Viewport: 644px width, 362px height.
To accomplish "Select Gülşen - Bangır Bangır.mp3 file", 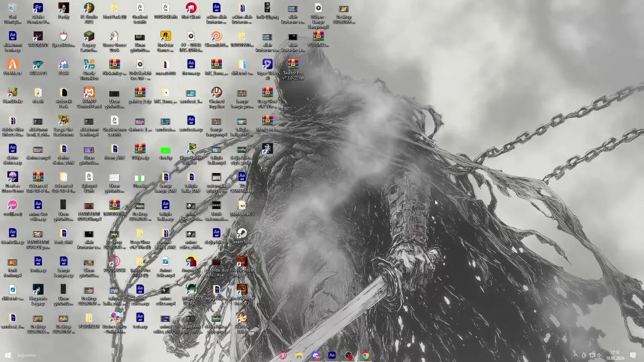I will [318, 15].
